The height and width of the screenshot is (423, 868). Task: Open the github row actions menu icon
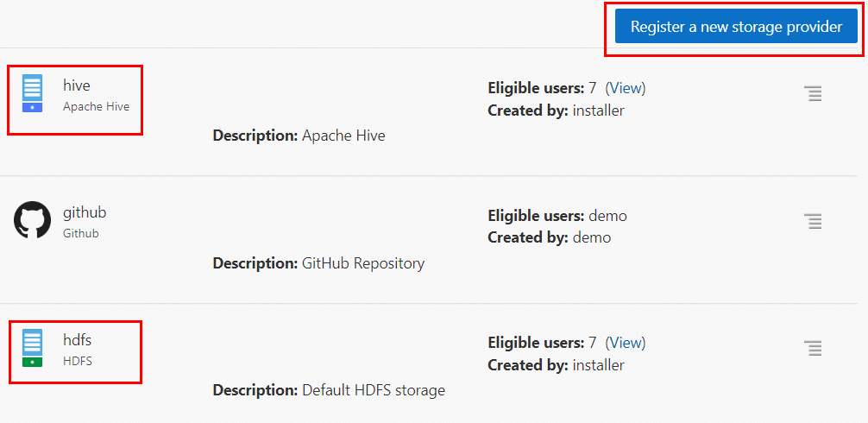tap(812, 221)
